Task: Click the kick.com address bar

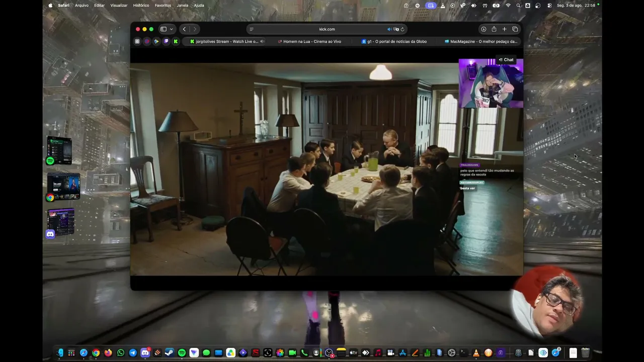Action: pos(327,29)
